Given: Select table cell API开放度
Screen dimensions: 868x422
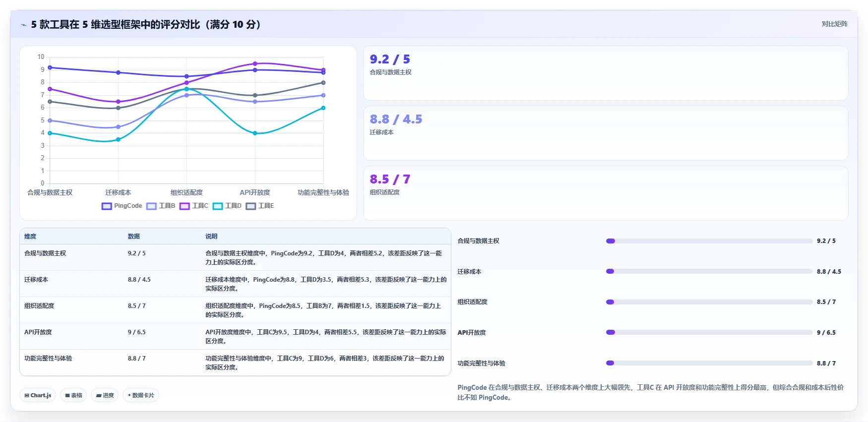Looking at the screenshot, I should coord(38,332).
